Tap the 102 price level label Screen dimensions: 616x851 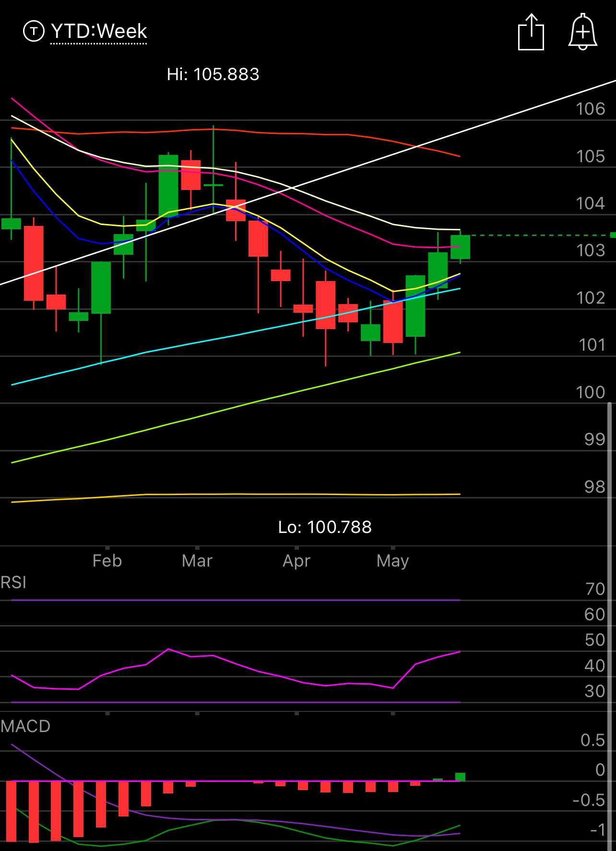pyautogui.click(x=591, y=298)
